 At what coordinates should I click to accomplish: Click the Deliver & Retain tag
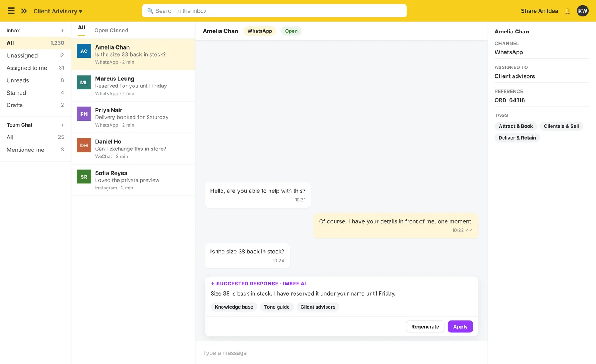[x=517, y=138]
